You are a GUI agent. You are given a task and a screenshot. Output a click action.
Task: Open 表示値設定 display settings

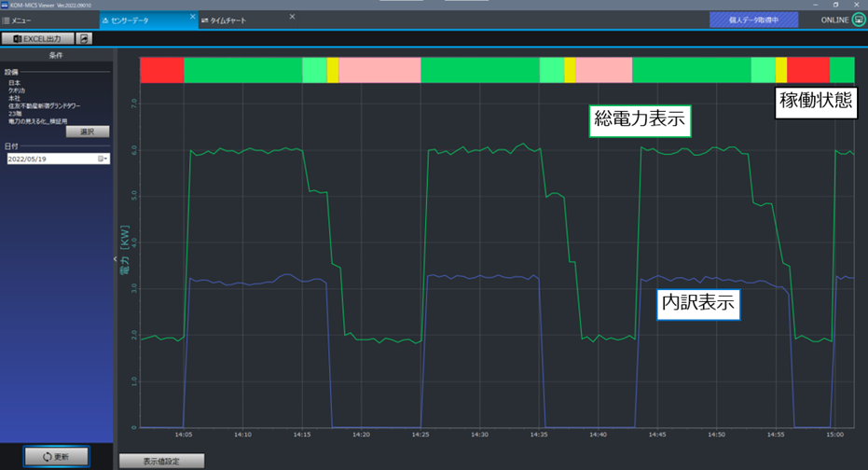click(x=161, y=462)
